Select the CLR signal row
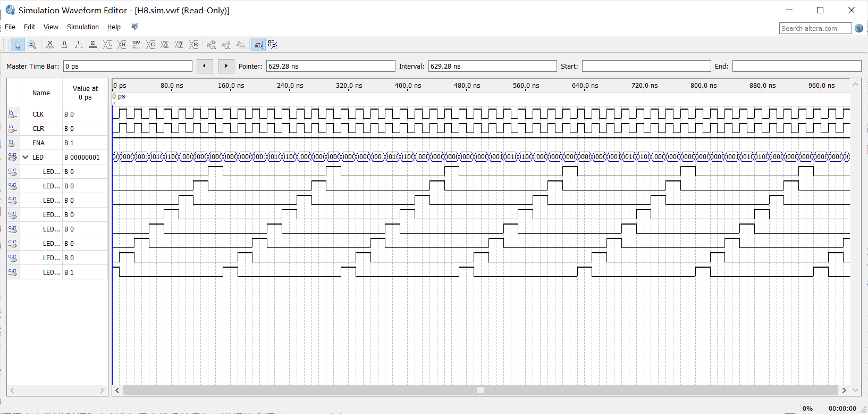The height and width of the screenshot is (414, 868). pyautogui.click(x=57, y=128)
